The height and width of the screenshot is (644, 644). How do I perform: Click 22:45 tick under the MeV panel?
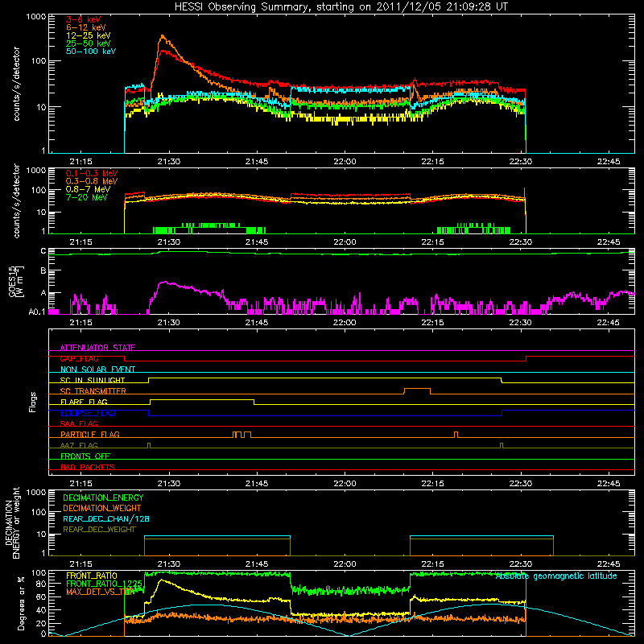pos(609,242)
